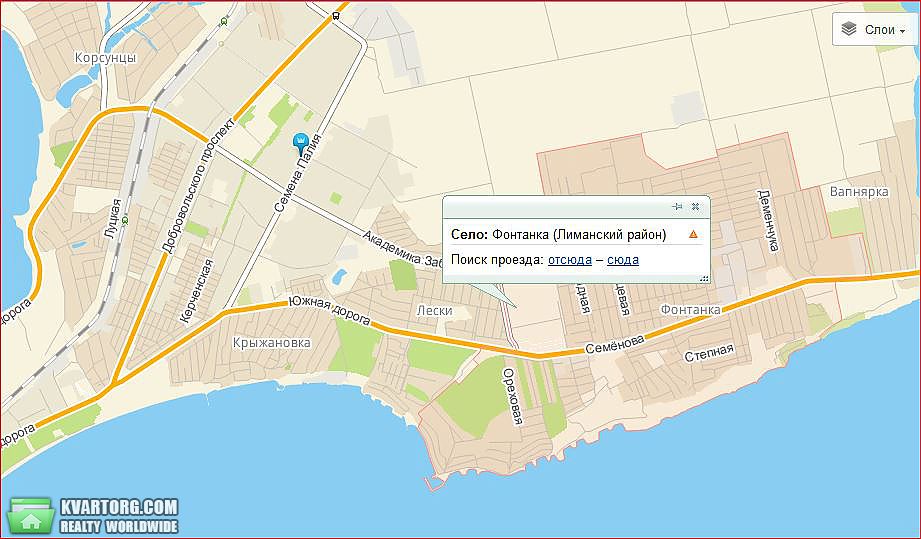The image size is (921, 539).
Task: Click the popup resize grip corner
Action: pyautogui.click(x=705, y=279)
